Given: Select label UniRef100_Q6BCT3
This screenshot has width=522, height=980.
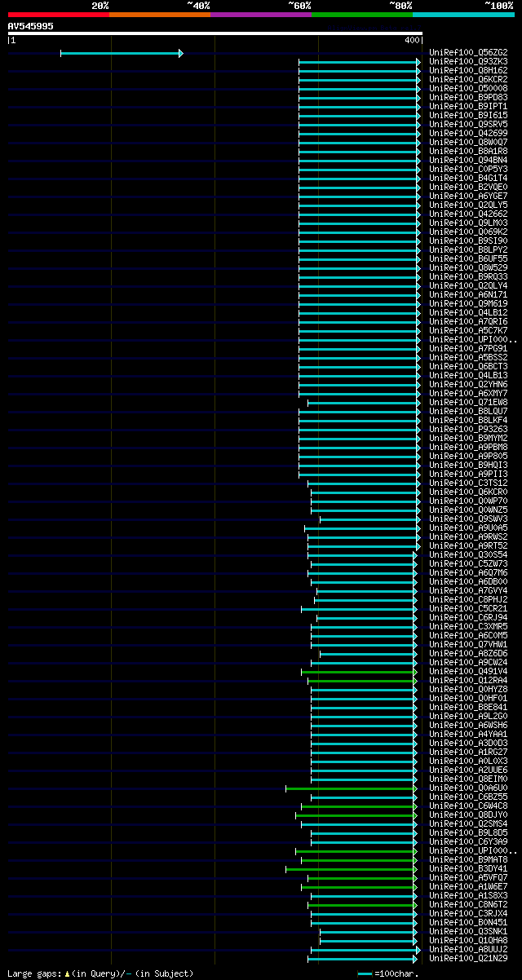Looking at the screenshot, I should click(468, 367).
